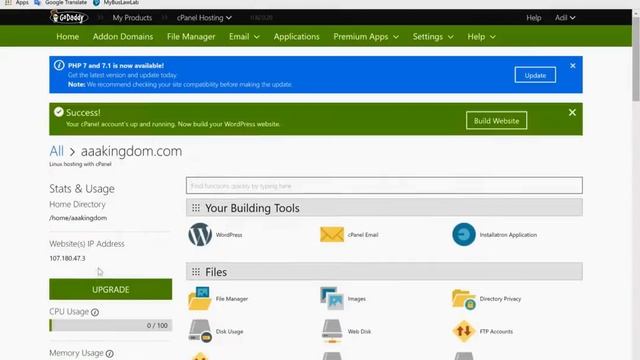The image size is (640, 360).
Task: Open Addon Domains in the navbar
Action: [x=123, y=37]
